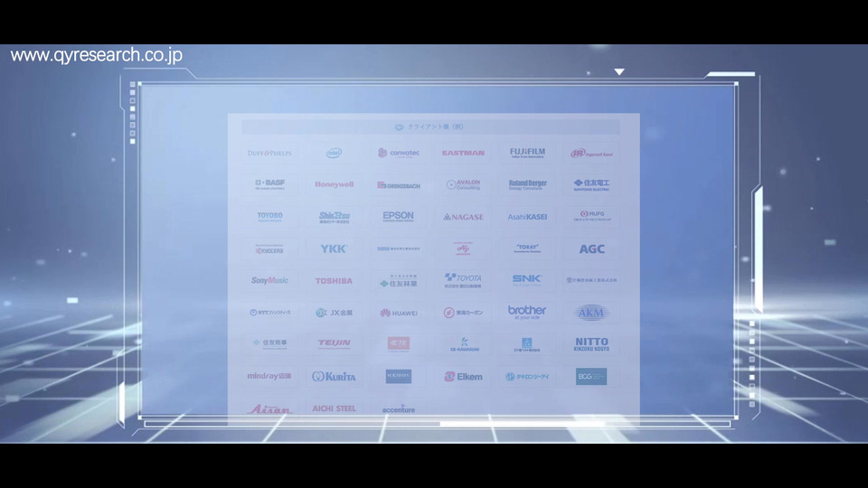Viewport: 868px width, 488px height.
Task: Select the BCG logo
Action: pos(591,377)
